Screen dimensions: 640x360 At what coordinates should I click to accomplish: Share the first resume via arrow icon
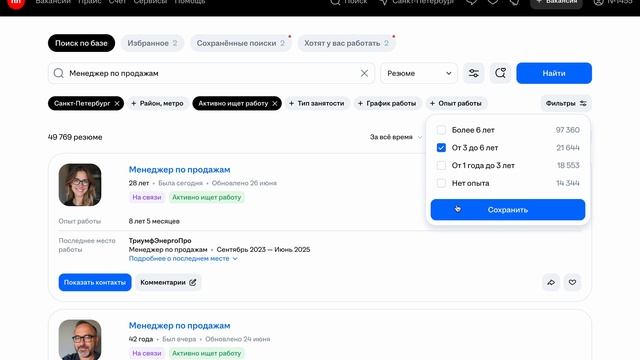(551, 282)
